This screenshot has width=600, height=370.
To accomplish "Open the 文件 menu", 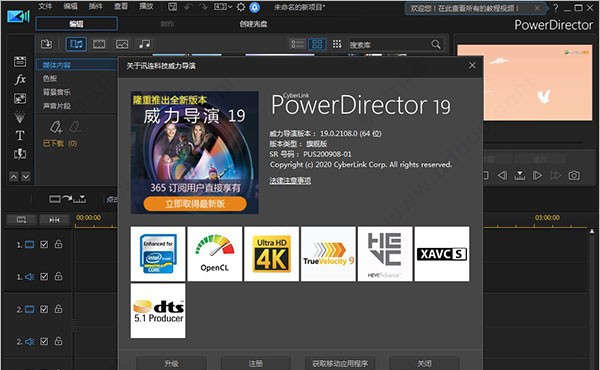I will pos(45,6).
